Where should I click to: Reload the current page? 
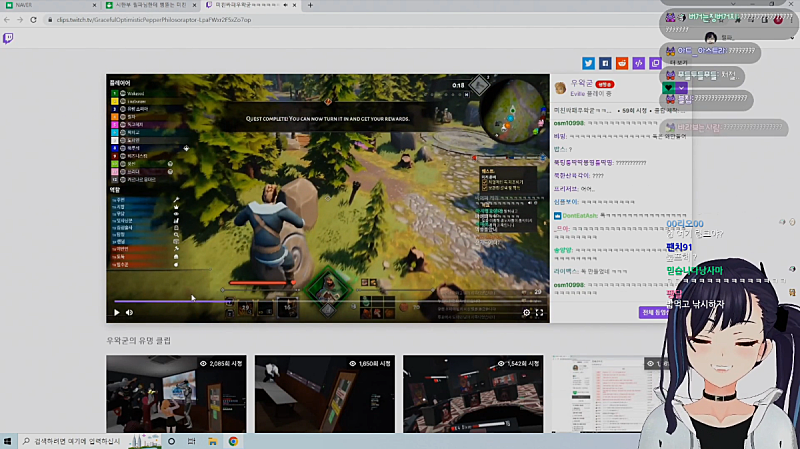coord(34,20)
